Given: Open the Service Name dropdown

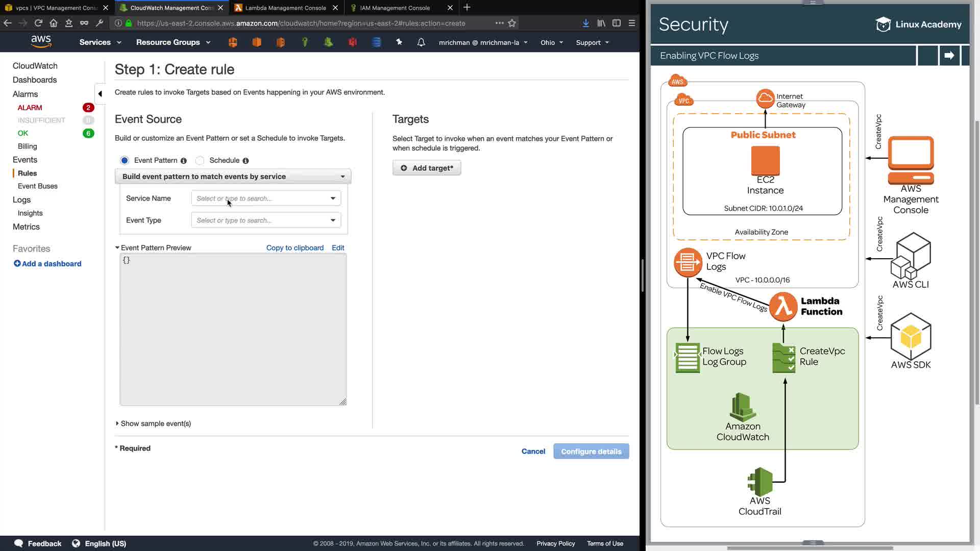Looking at the screenshot, I should click(x=266, y=198).
